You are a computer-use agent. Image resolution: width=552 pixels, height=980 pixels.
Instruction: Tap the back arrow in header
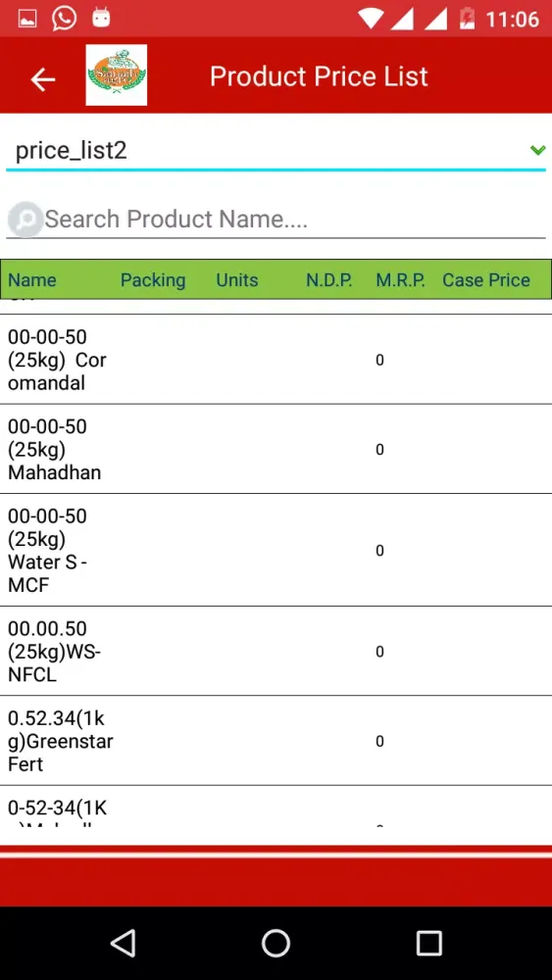pos(42,78)
